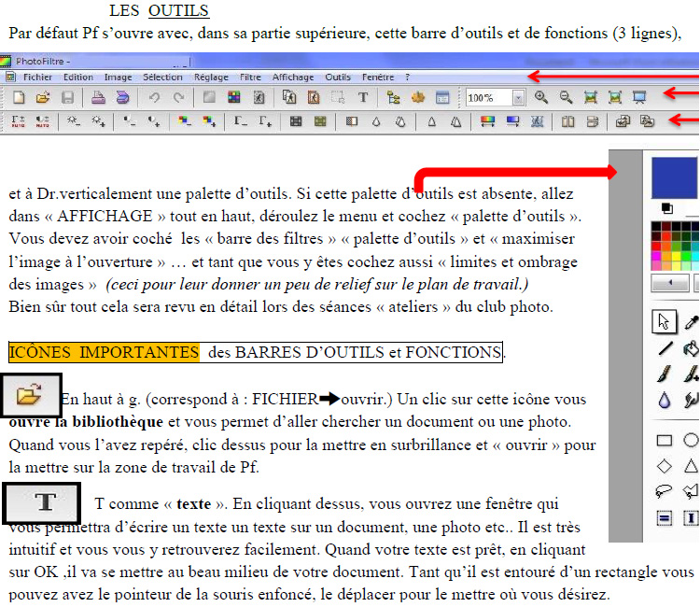Click the Open file folder icon in toolbar
The image size is (700, 607).
(42, 97)
